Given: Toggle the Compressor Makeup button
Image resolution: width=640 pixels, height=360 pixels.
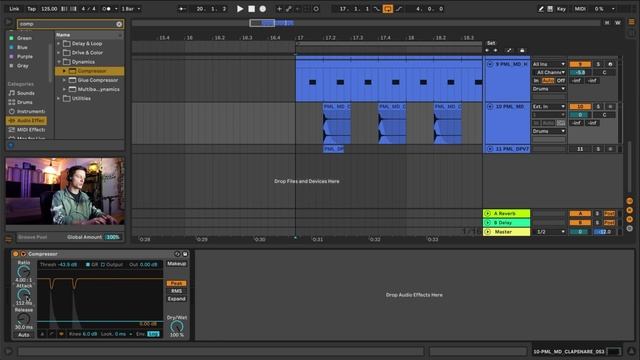Looking at the screenshot, I should point(177,264).
